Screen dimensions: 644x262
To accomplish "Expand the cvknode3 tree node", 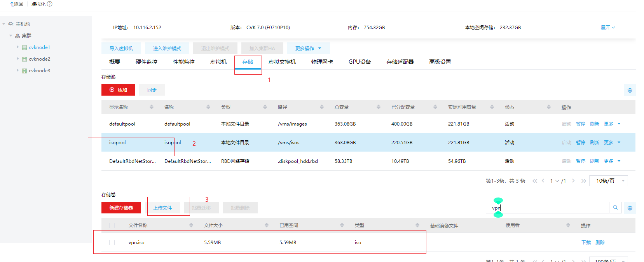I will (17, 70).
